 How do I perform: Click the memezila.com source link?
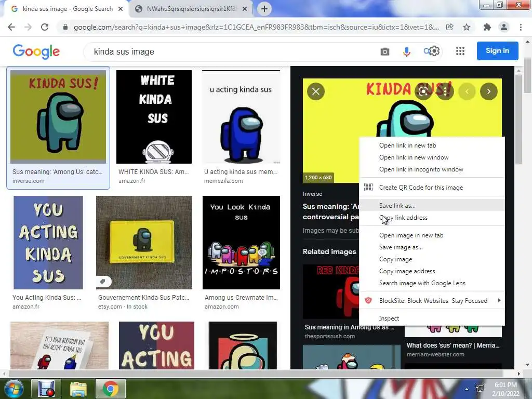click(x=223, y=181)
